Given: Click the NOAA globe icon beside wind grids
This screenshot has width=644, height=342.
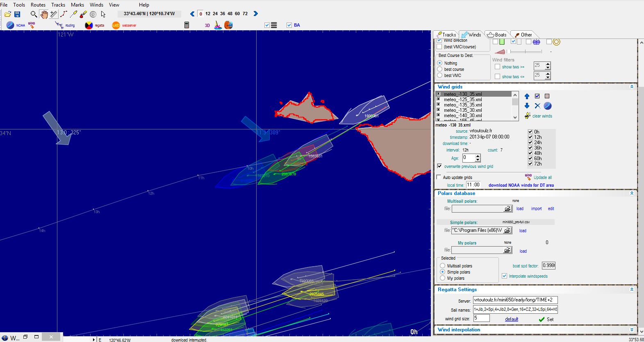Looking at the screenshot, I should click(x=548, y=106).
